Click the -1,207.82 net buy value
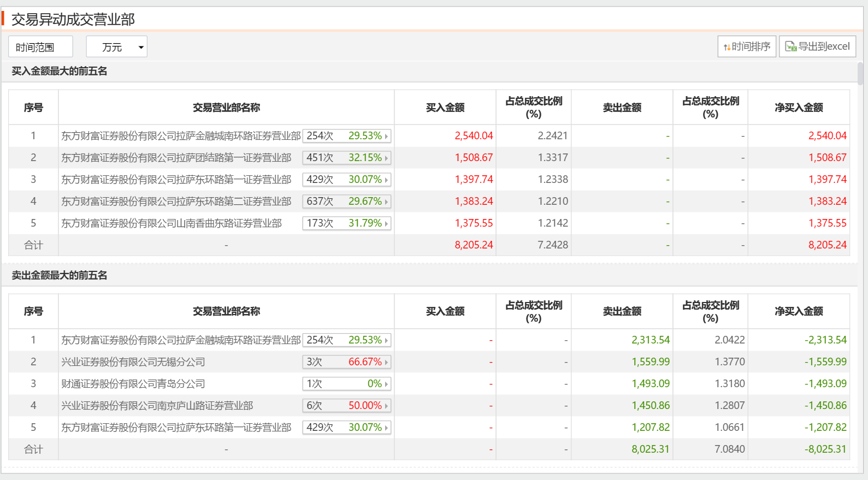This screenshot has width=868, height=480. [825, 428]
